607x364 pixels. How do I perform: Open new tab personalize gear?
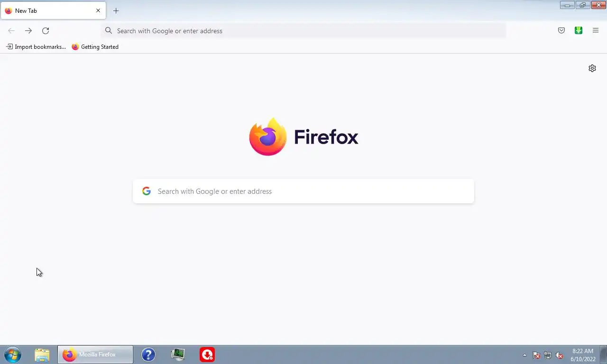[x=592, y=68]
